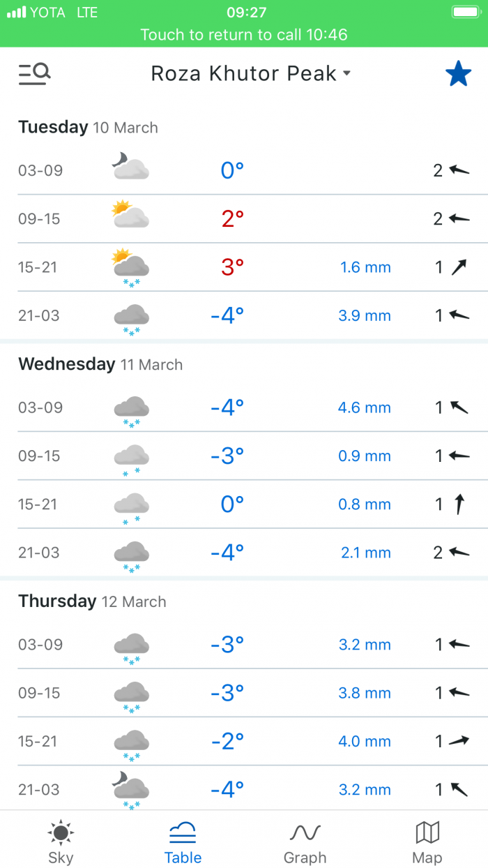Screen dimensions: 488x868
Task: Tap sun and snow icon Tuesday 15-21
Action: click(x=130, y=267)
